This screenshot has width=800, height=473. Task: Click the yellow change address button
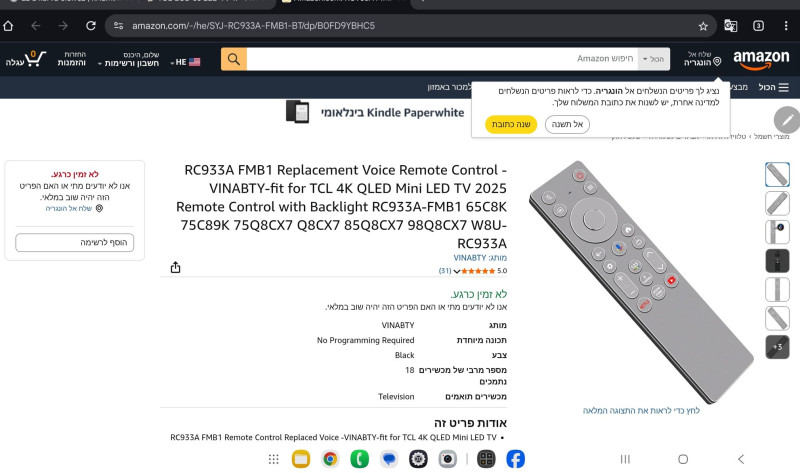click(x=511, y=124)
